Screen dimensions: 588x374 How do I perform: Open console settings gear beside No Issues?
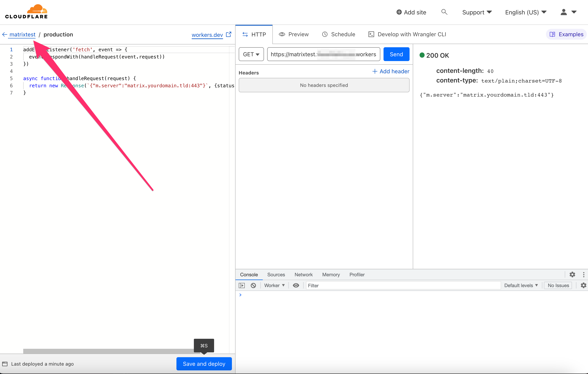(x=583, y=285)
